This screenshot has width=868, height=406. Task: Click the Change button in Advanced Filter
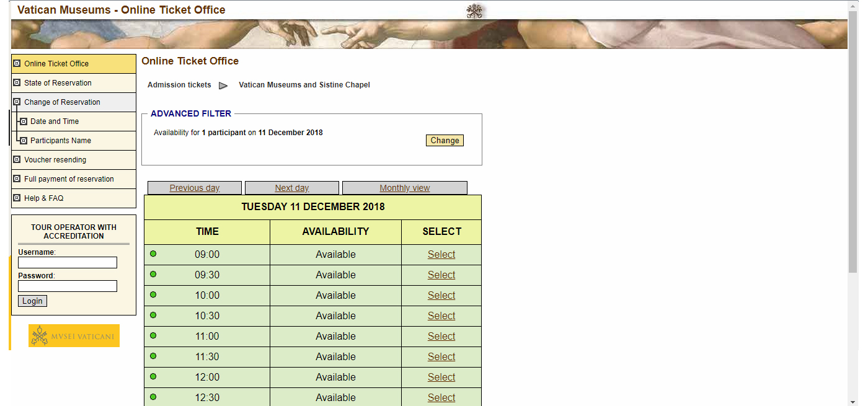(445, 141)
